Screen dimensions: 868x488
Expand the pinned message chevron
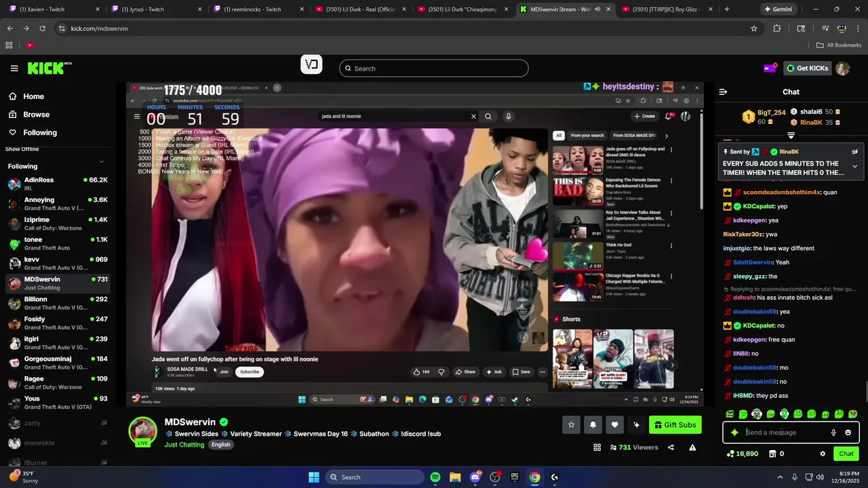point(854,166)
